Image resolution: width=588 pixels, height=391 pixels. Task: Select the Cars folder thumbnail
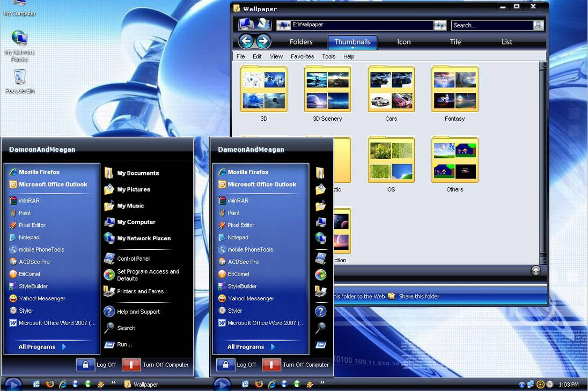click(391, 90)
